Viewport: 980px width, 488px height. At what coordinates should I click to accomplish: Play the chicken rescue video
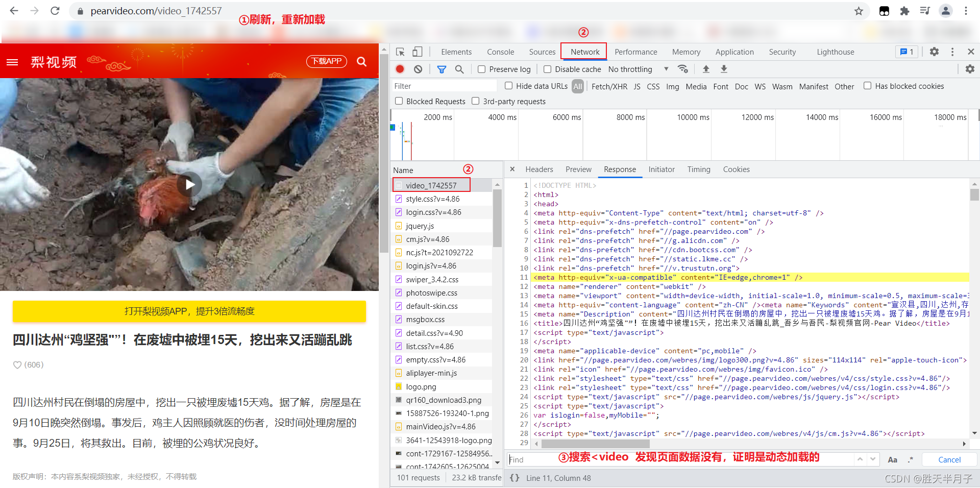coord(189,184)
